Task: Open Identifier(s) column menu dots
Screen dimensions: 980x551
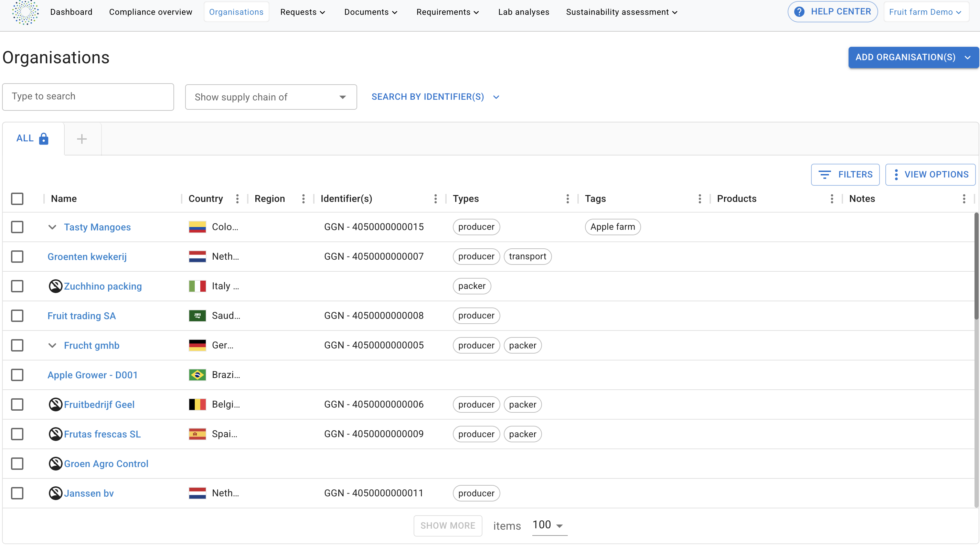Action: point(435,198)
